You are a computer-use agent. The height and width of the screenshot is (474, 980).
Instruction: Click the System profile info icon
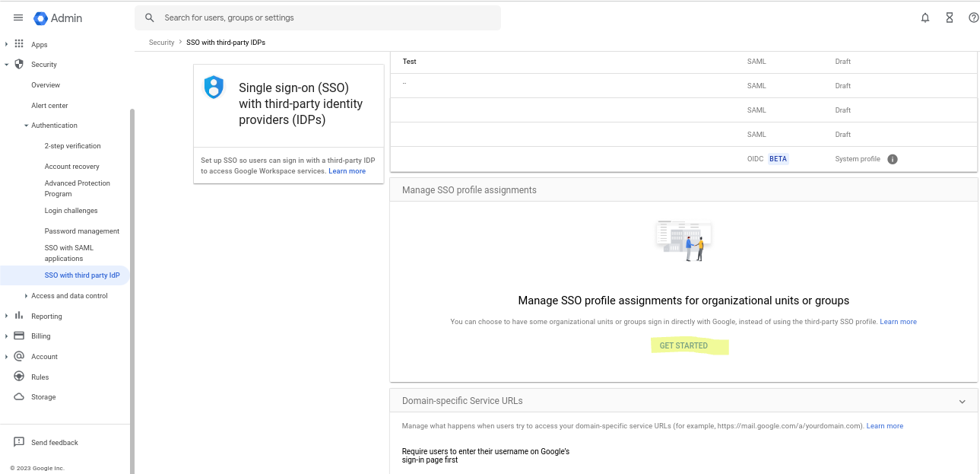(x=893, y=159)
